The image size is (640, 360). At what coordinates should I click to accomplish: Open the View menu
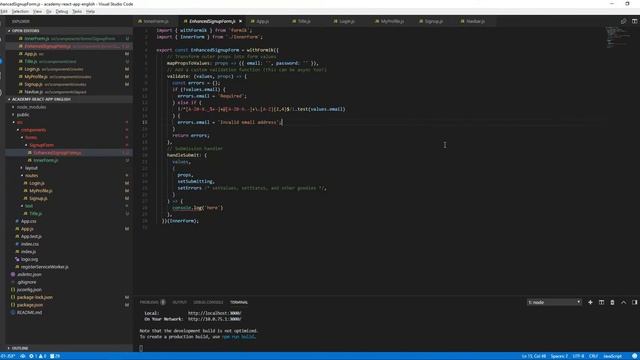(x=37, y=11)
